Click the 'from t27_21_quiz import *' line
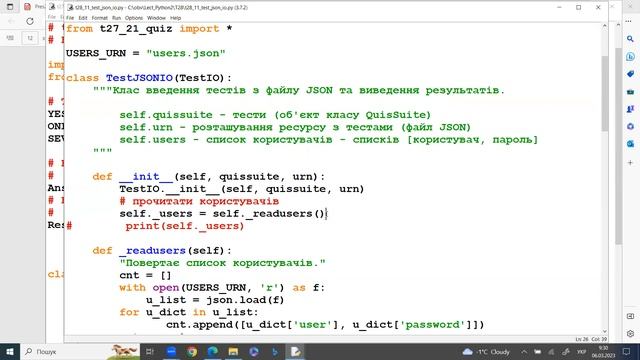 click(149, 29)
